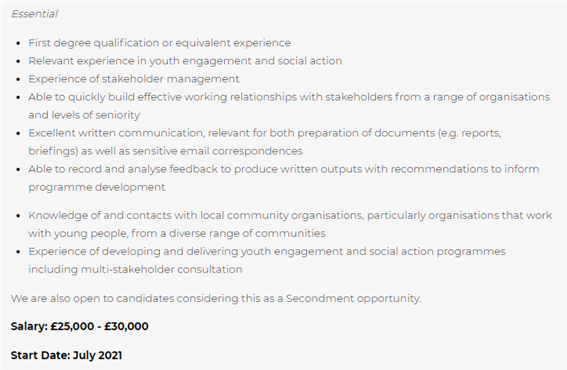Click 'with young people, from a diverse range' line
Viewport: 567px width, 370px height.
pyautogui.click(x=177, y=233)
